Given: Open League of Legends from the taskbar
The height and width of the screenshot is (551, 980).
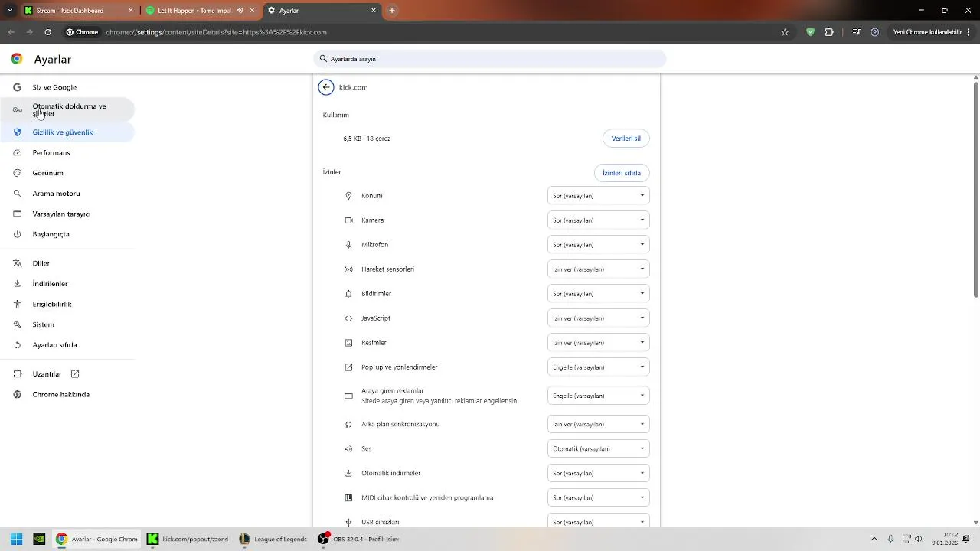Looking at the screenshot, I should (273, 539).
